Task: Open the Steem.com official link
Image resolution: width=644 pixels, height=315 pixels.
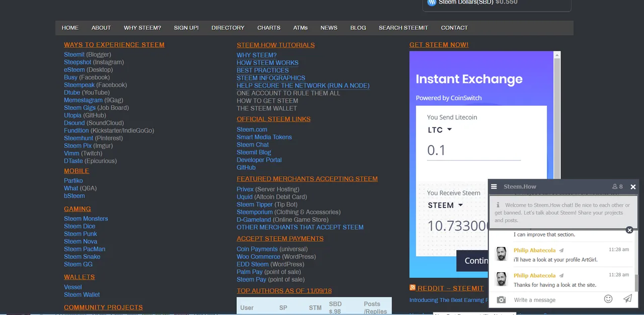Action: coord(252,129)
